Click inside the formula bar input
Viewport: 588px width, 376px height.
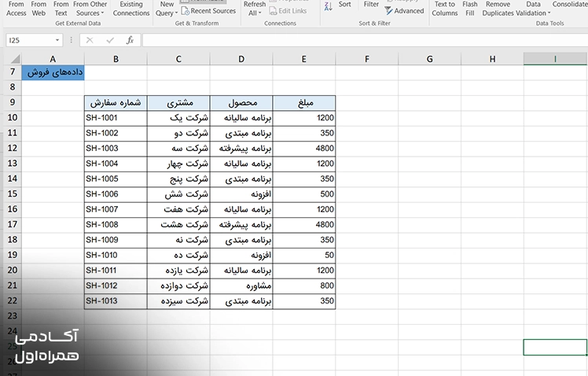(x=365, y=40)
